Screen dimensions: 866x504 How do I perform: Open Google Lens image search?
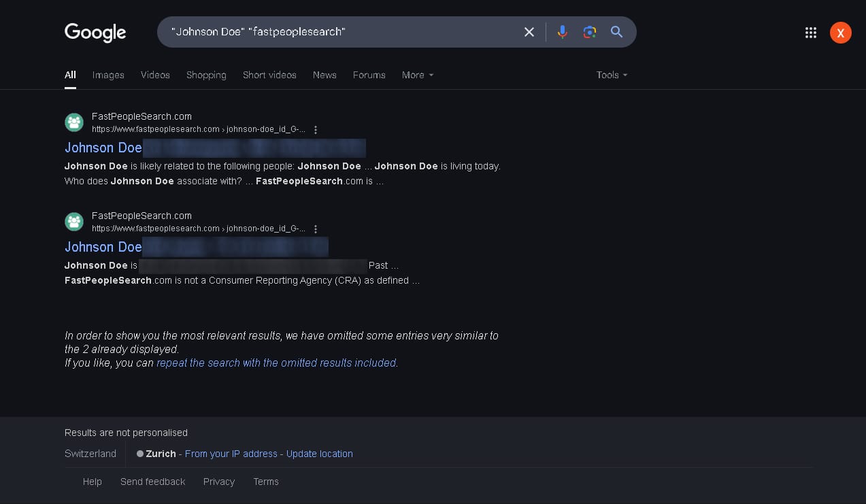[589, 32]
